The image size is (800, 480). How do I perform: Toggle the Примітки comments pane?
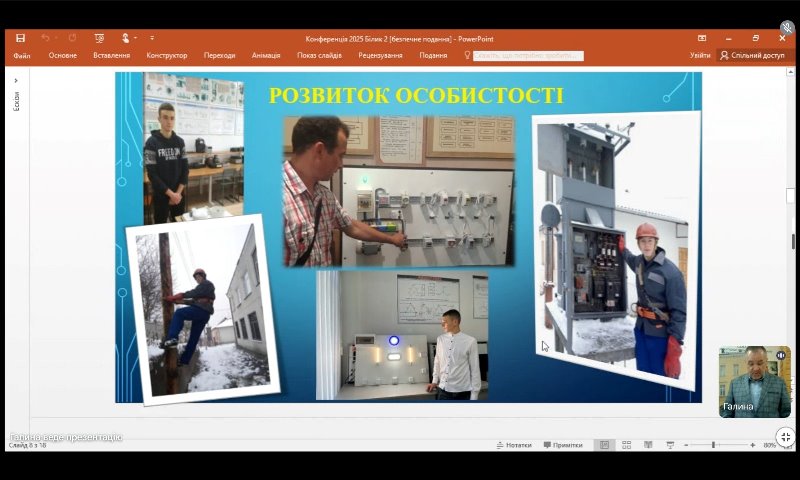coord(563,445)
